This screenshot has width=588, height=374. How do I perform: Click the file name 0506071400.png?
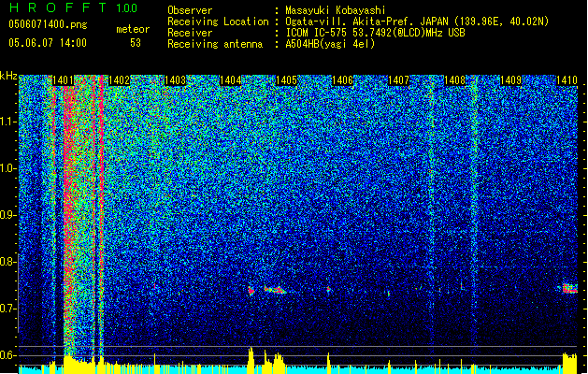48,24
